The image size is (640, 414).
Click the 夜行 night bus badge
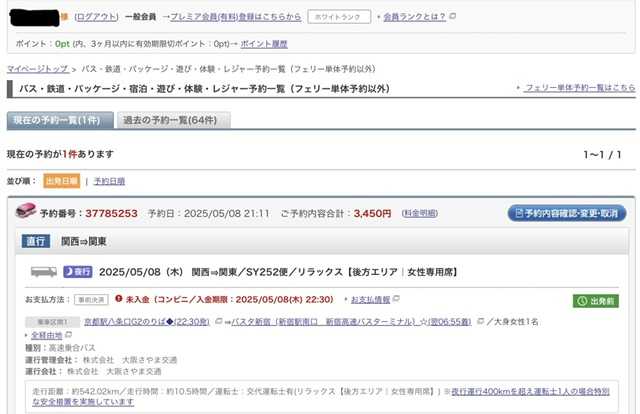click(78, 272)
